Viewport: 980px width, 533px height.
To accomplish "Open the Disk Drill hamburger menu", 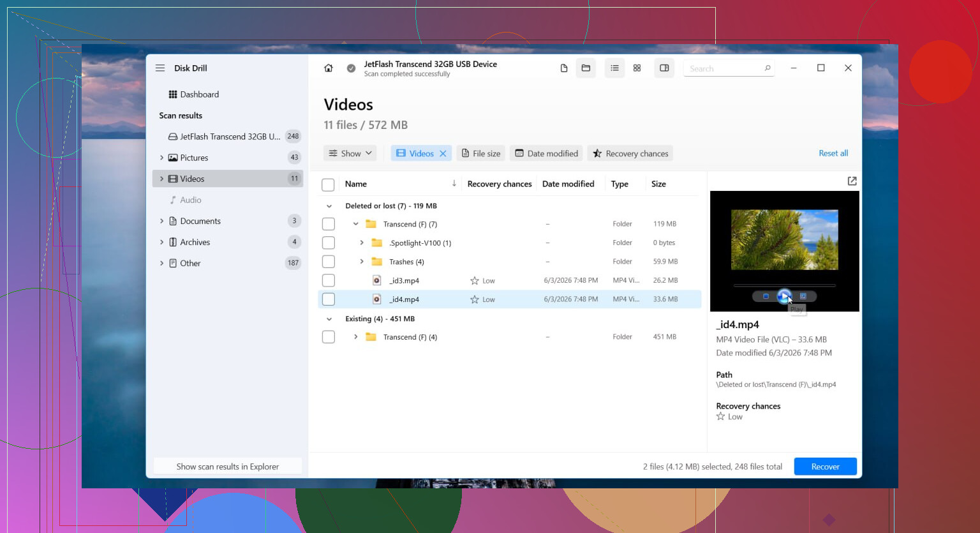I will tap(160, 68).
